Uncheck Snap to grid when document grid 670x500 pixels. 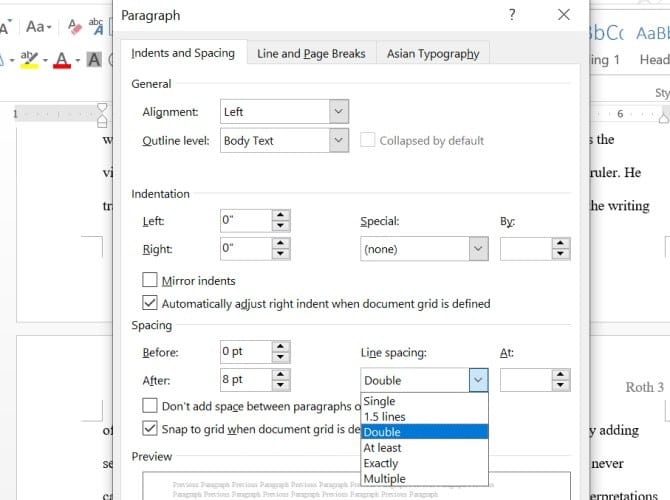150,428
